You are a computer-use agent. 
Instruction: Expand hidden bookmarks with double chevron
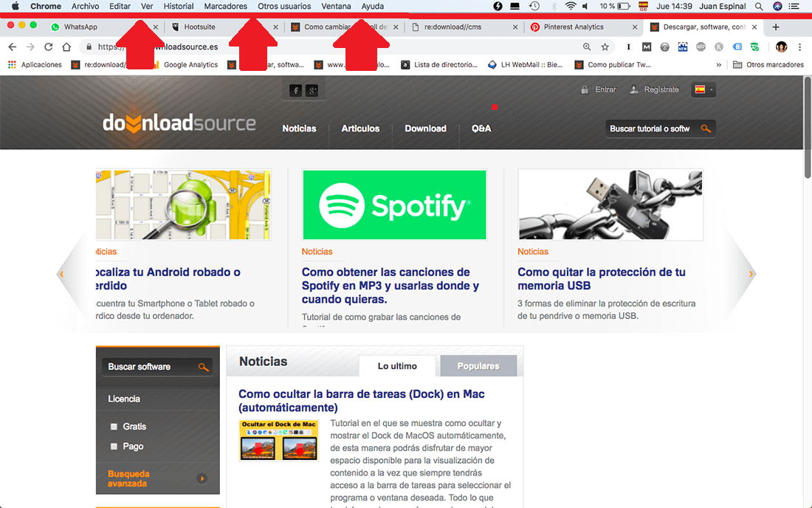tap(718, 65)
